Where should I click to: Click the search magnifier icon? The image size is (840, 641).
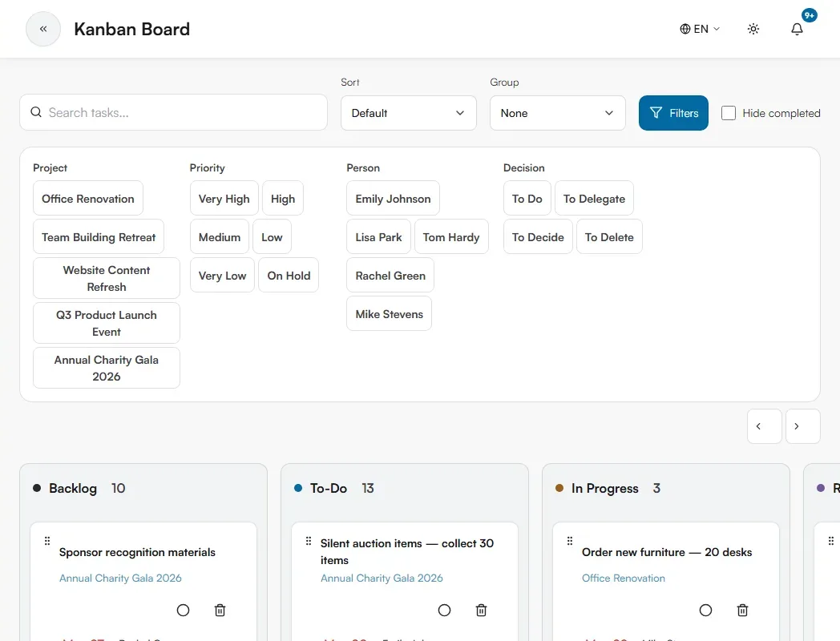[36, 112]
